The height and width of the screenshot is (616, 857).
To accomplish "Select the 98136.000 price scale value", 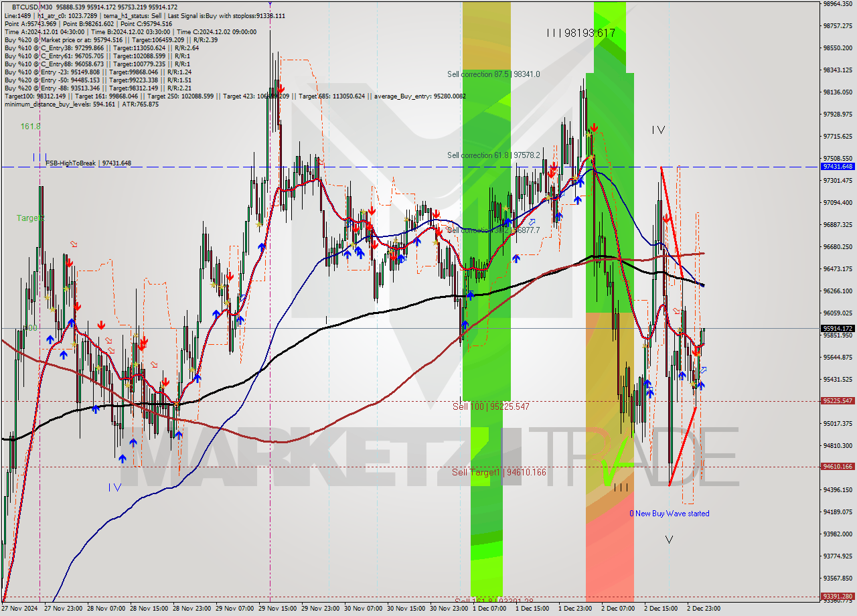I will [x=838, y=92].
